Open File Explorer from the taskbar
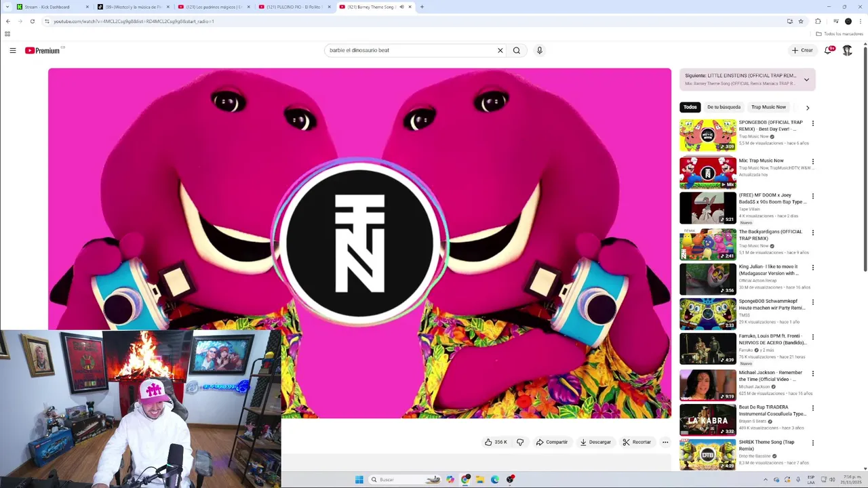The height and width of the screenshot is (488, 868). pos(480,480)
